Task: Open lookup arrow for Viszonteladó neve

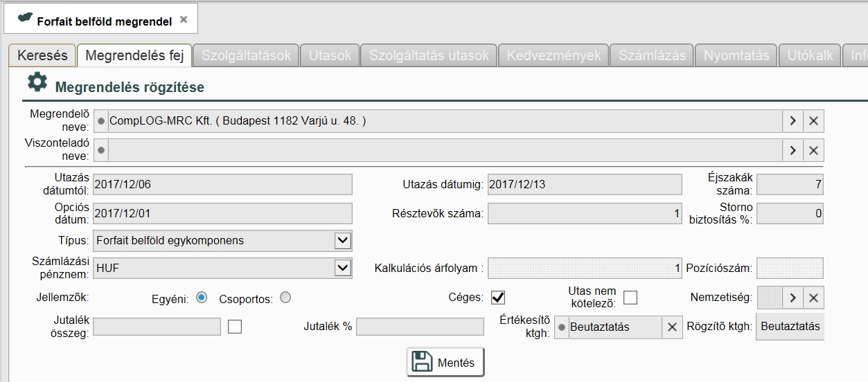Action: pos(792,150)
